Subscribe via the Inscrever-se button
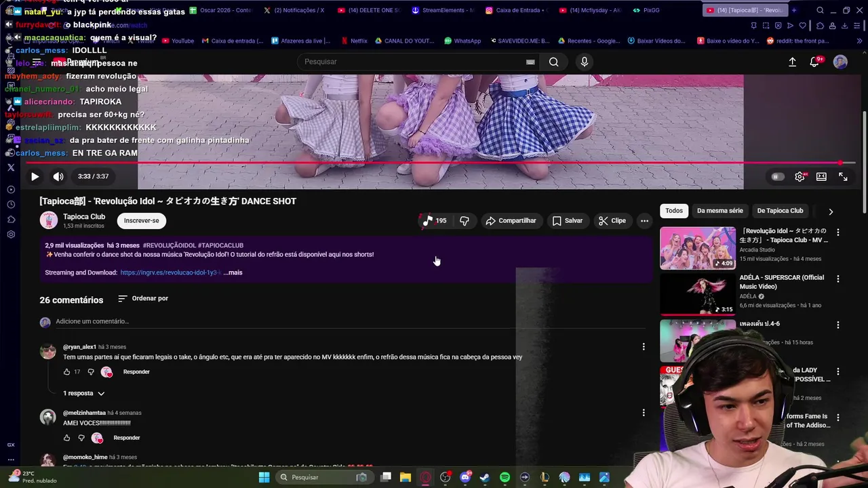868x488 pixels. tap(141, 220)
